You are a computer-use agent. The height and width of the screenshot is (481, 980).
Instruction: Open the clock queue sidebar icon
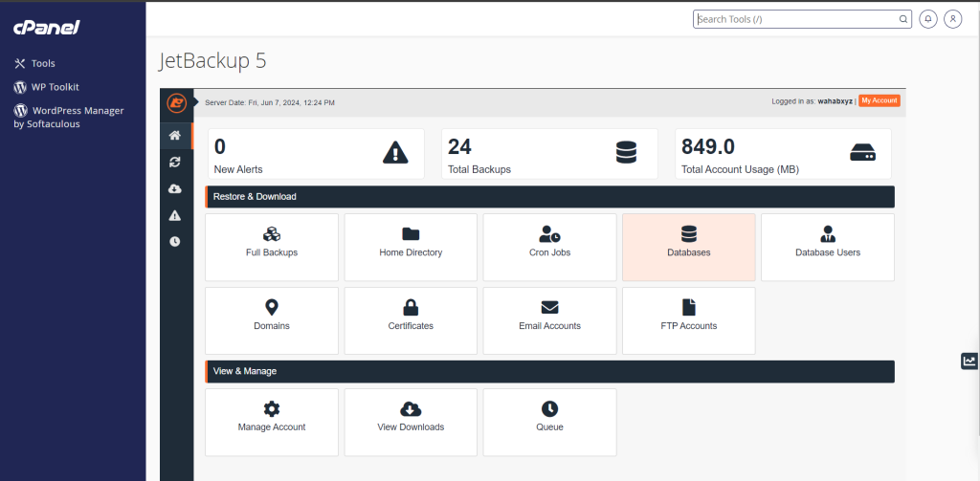(x=175, y=241)
